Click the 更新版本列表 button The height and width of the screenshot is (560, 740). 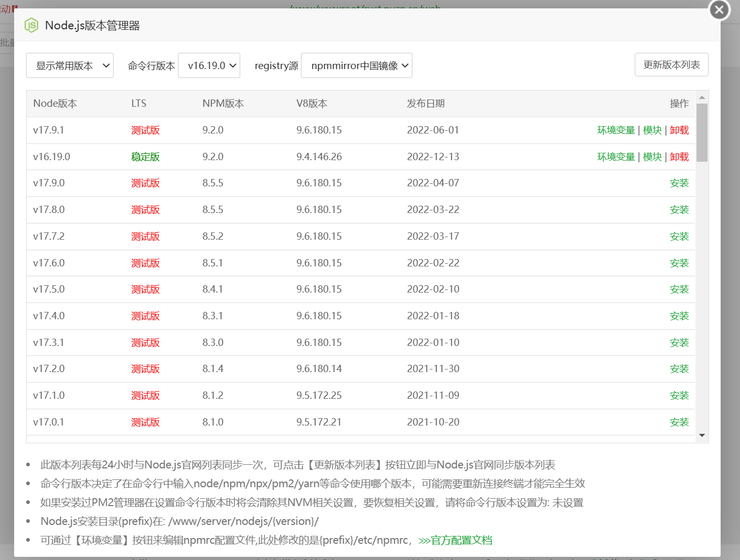(671, 64)
